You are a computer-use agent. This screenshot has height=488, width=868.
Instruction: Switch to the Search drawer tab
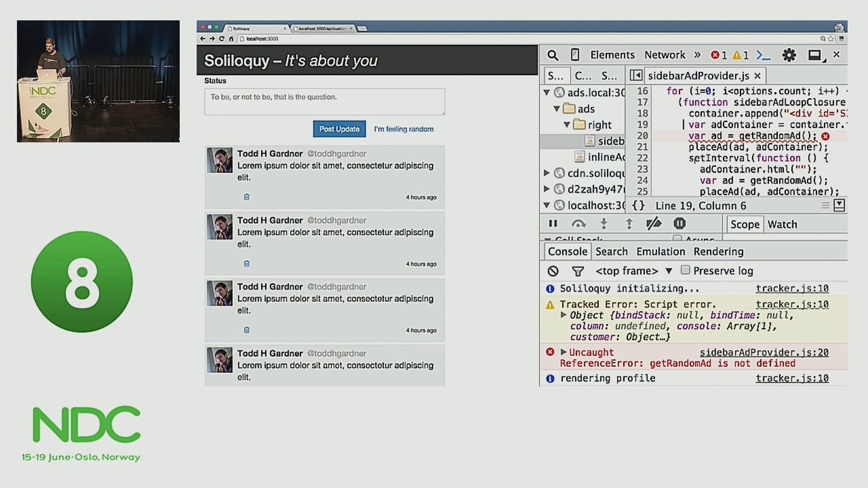(x=612, y=252)
